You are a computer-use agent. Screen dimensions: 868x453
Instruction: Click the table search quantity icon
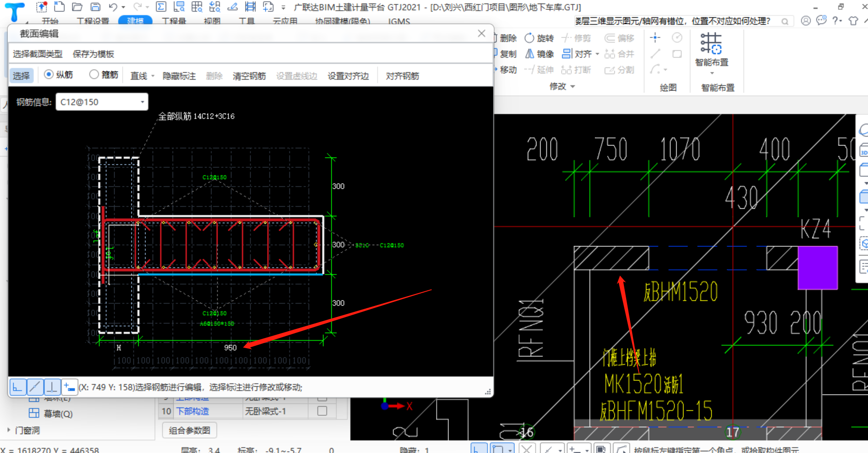tap(197, 7)
